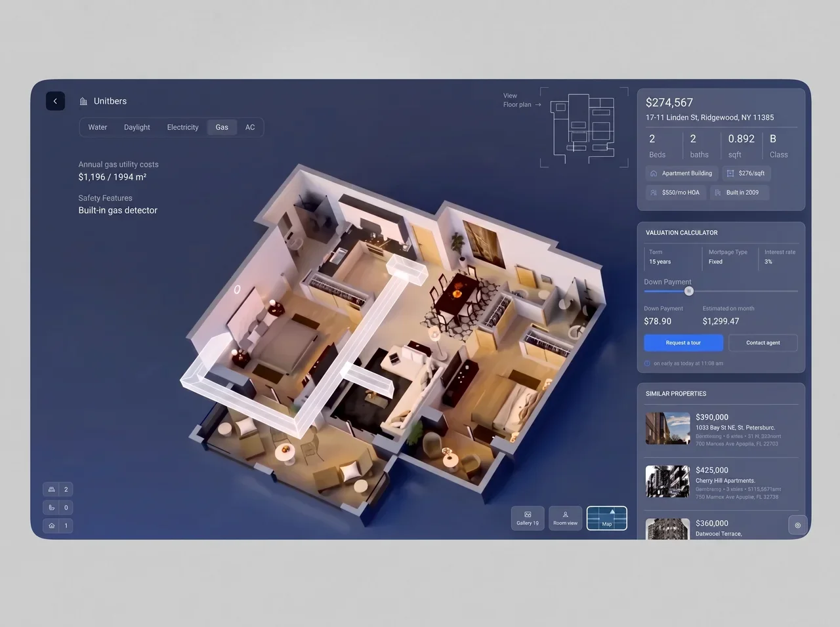Click the Request a tour button
840x627 pixels.
pos(683,343)
